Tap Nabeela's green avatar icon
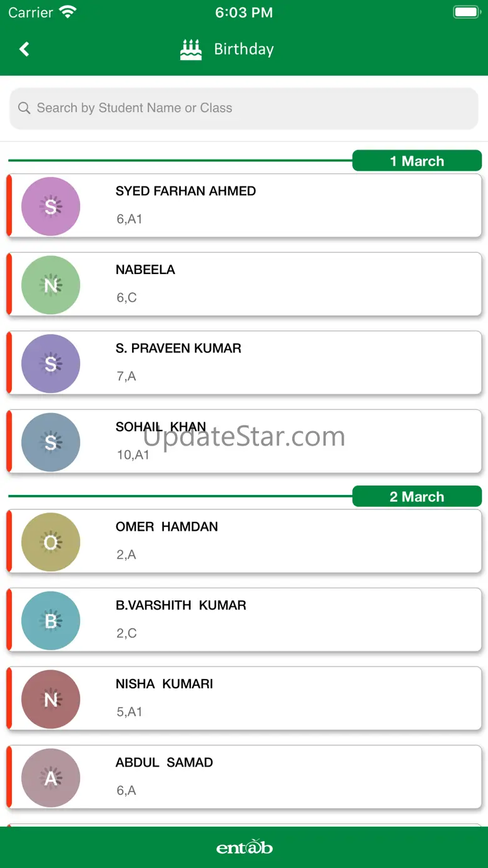Viewport: 488px width, 868px height. click(x=51, y=285)
